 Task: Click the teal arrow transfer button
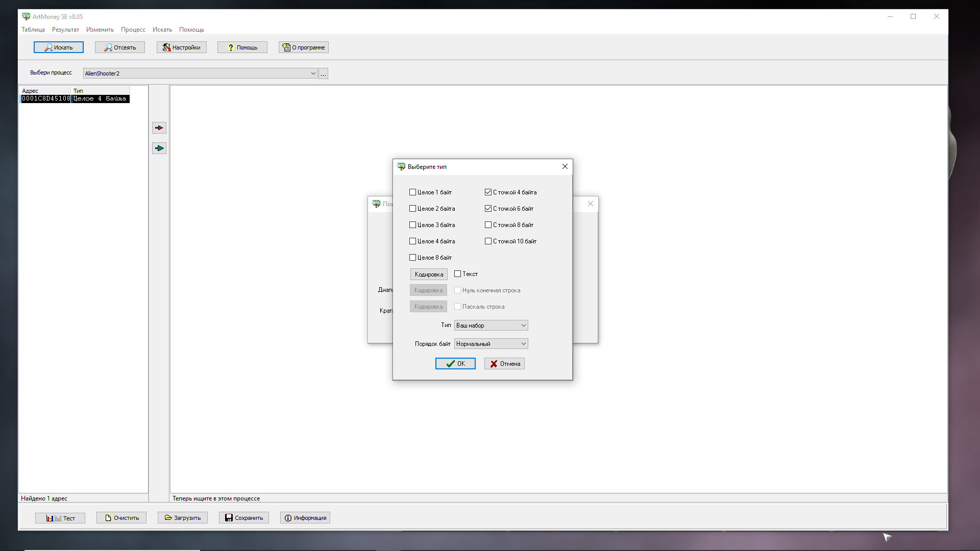(x=159, y=148)
